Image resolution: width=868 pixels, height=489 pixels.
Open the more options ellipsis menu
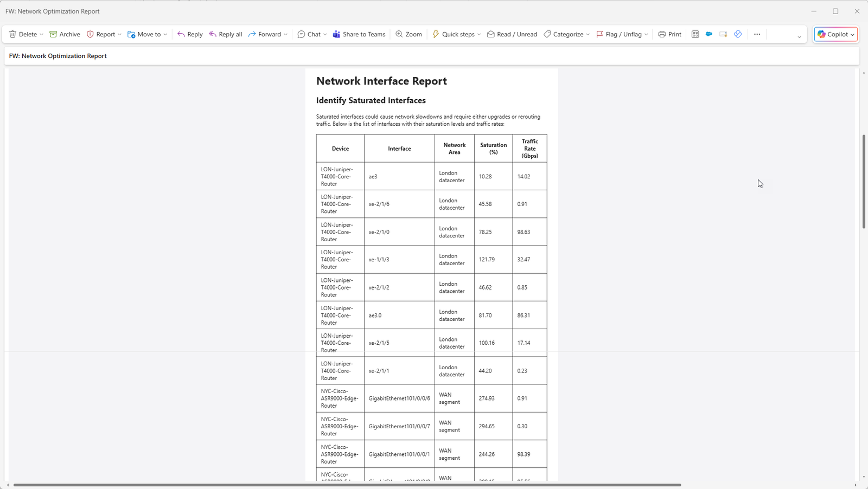(x=757, y=34)
